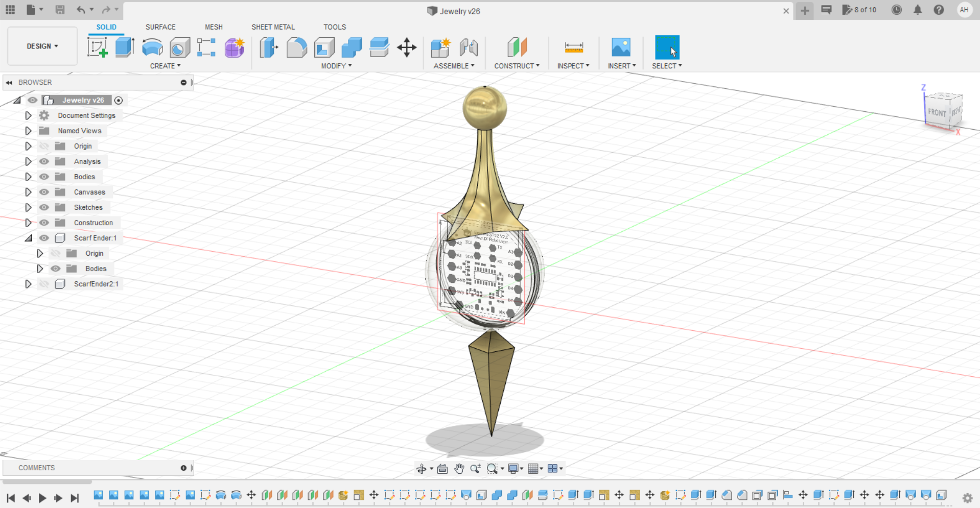The image size is (980, 508).
Task: Collapse the BROWSER panel
Action: 9,82
